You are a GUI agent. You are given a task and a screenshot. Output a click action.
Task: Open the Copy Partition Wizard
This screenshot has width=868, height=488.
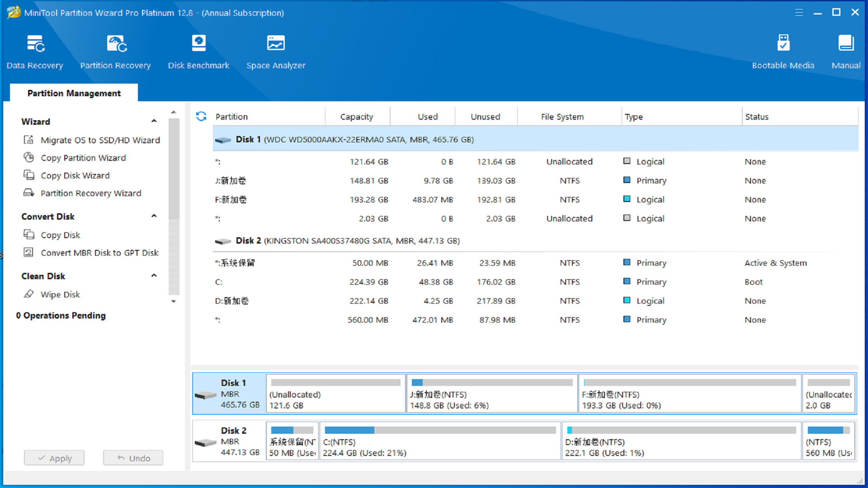[83, 158]
